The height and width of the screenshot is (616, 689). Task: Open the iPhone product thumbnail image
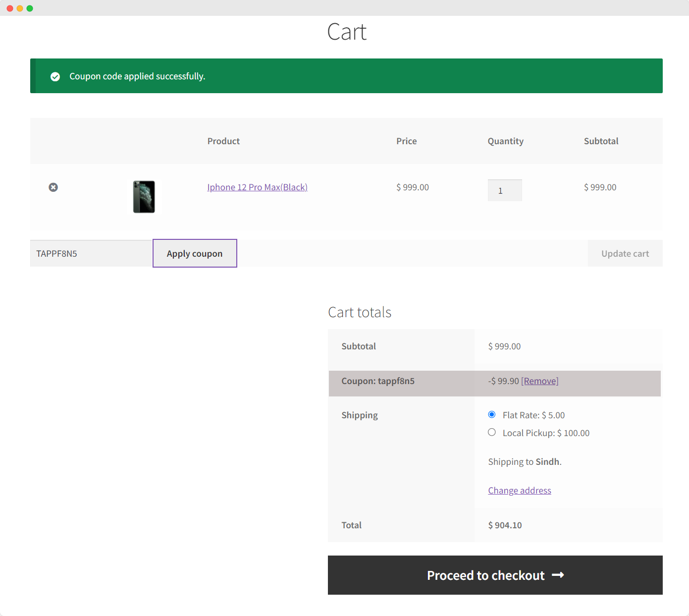click(x=144, y=197)
